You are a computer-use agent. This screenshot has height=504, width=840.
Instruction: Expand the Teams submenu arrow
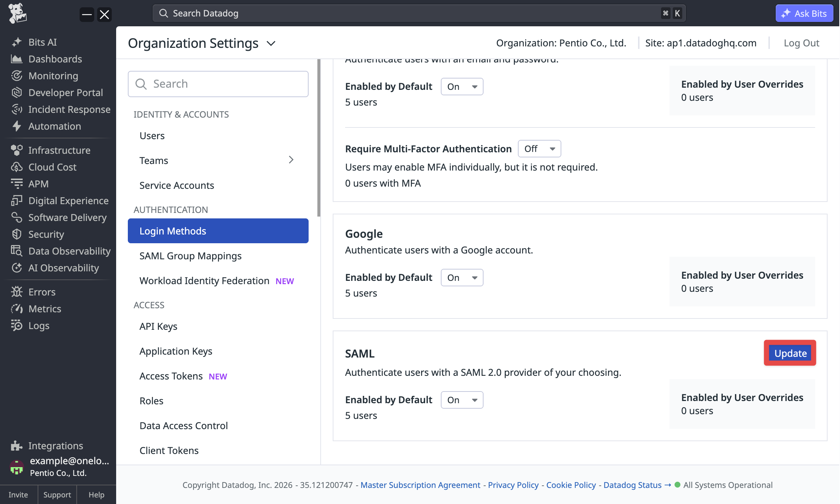(291, 160)
